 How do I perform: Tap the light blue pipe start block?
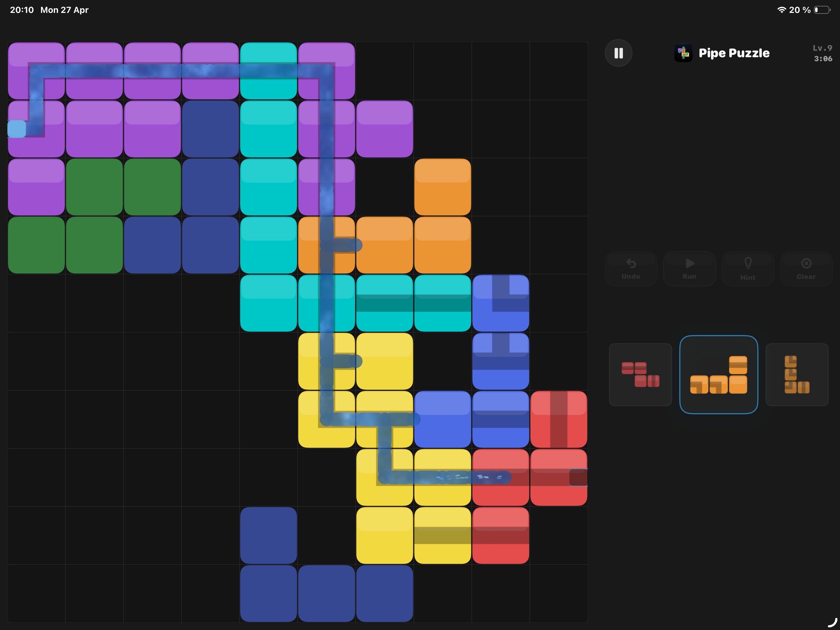tap(17, 129)
